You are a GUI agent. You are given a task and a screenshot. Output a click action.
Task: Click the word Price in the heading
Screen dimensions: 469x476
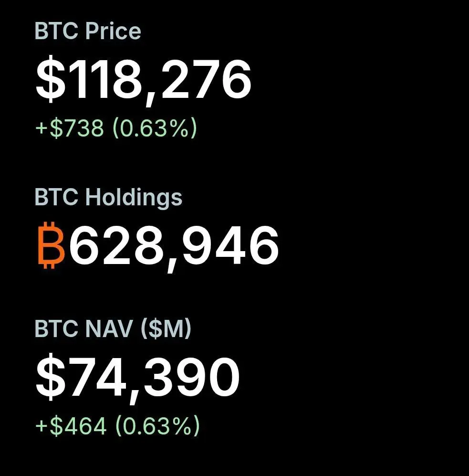click(113, 31)
